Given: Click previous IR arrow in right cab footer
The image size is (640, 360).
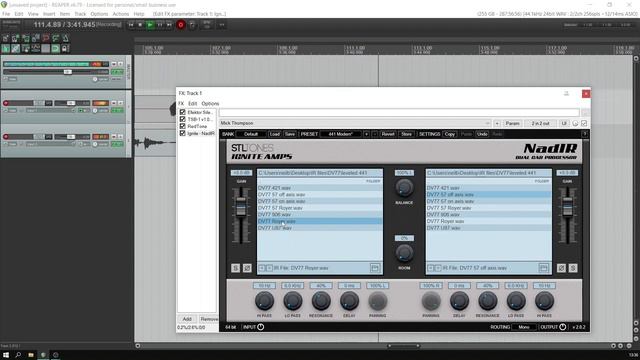Looking at the screenshot, I should point(431,268).
